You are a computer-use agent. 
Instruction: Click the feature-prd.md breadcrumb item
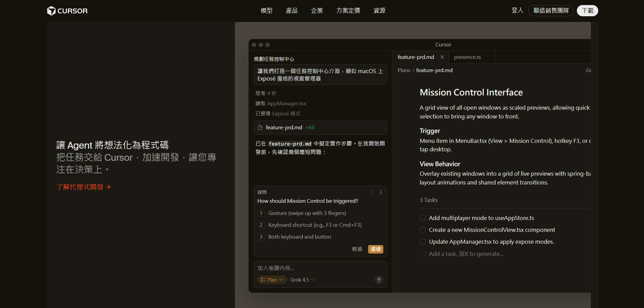tap(434, 70)
